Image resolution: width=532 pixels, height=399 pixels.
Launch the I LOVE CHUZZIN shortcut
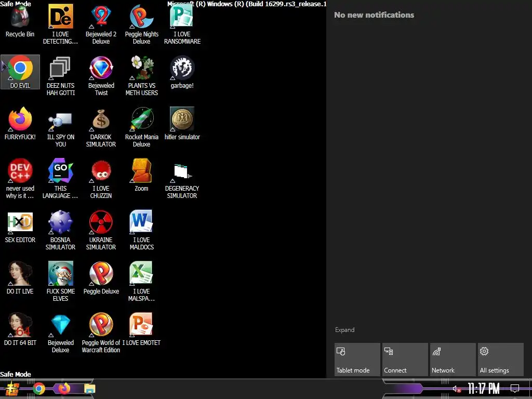pyautogui.click(x=101, y=179)
